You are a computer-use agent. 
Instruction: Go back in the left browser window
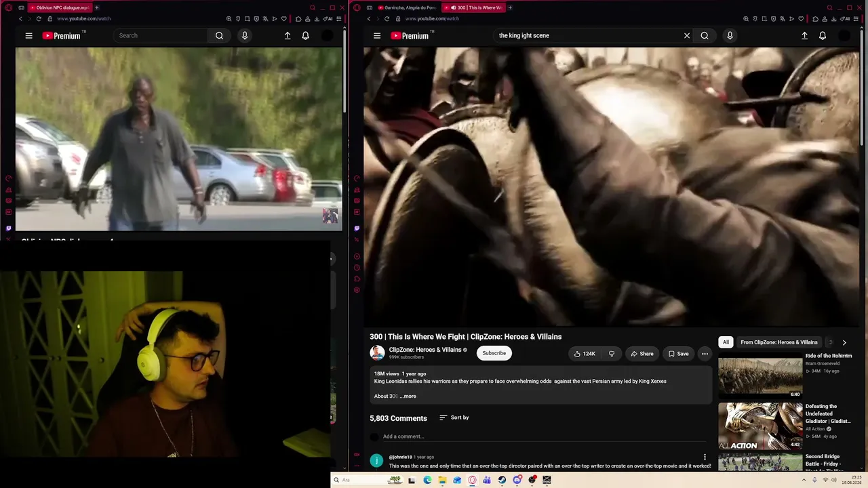[x=20, y=19]
